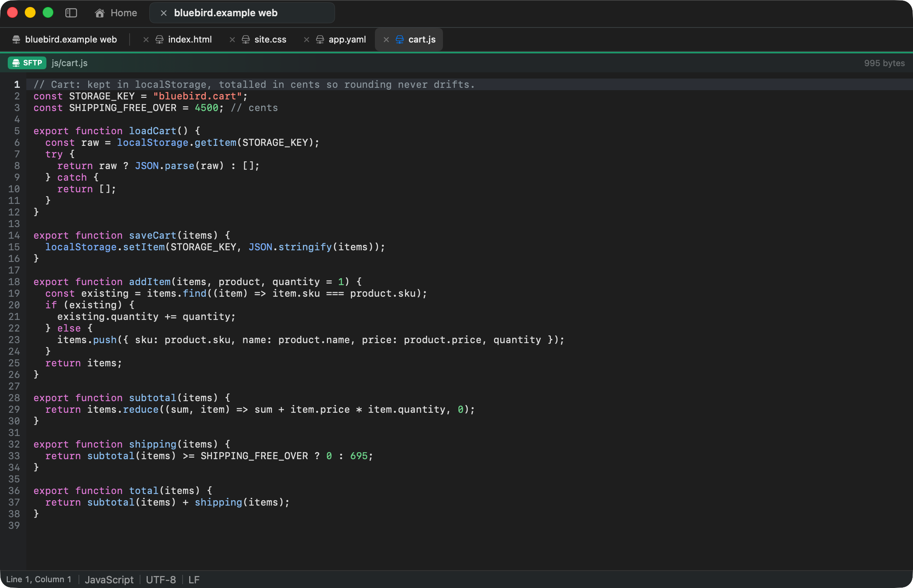The image size is (913, 588).
Task: Close the index.html tab
Action: point(146,39)
